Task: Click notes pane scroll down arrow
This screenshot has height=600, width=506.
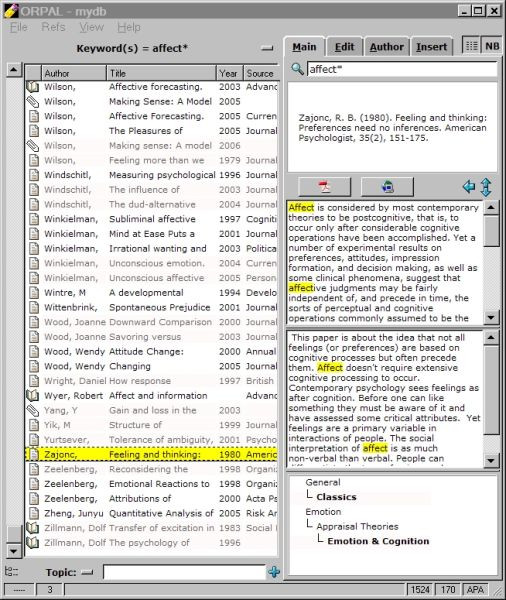Action: [491, 460]
